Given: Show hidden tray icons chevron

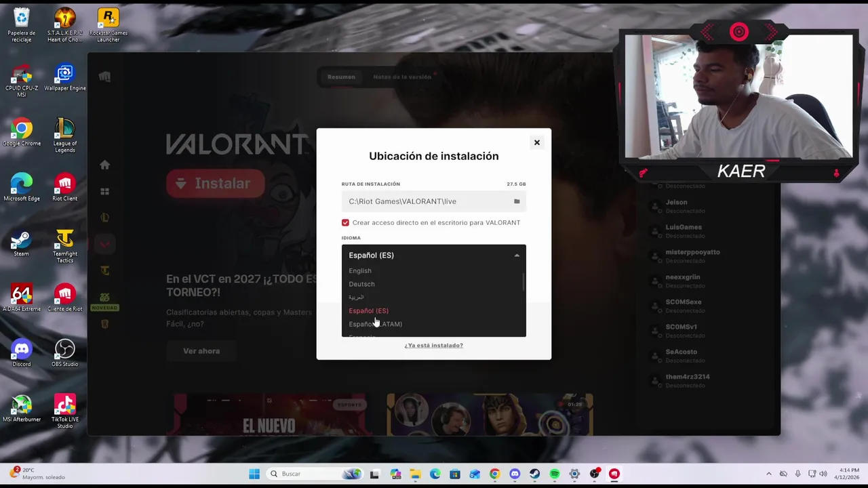Looking at the screenshot, I should [x=768, y=474].
